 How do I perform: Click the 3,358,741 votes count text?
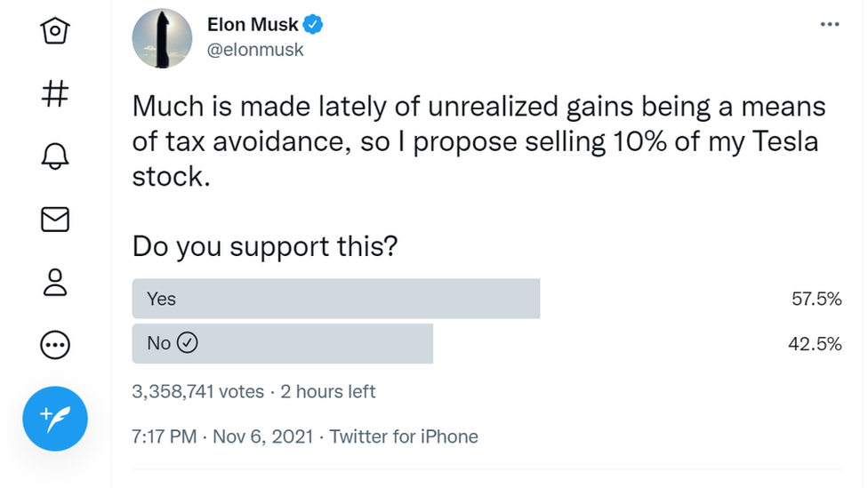pos(198,391)
